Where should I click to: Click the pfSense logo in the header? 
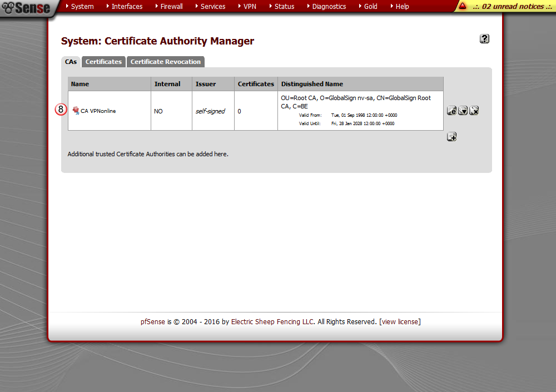click(26, 8)
